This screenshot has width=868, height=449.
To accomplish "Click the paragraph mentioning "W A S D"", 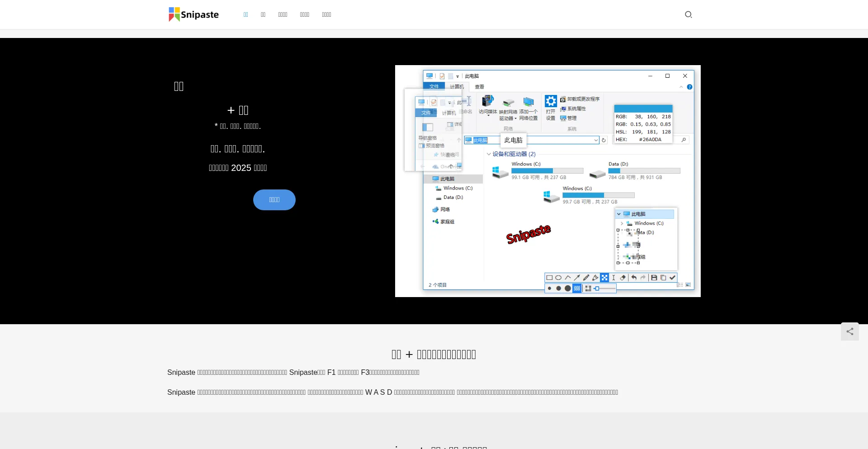I will [392, 392].
